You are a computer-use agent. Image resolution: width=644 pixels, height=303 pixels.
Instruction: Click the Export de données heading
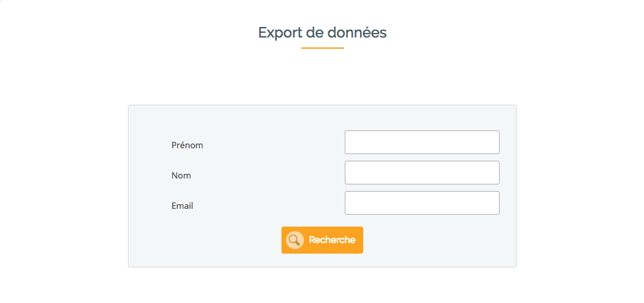pos(322,32)
